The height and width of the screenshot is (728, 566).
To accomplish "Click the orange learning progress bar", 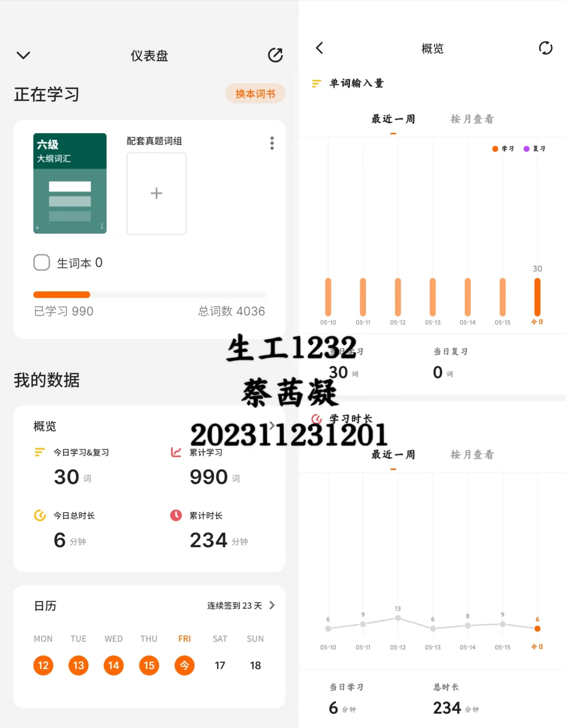I will [62, 295].
